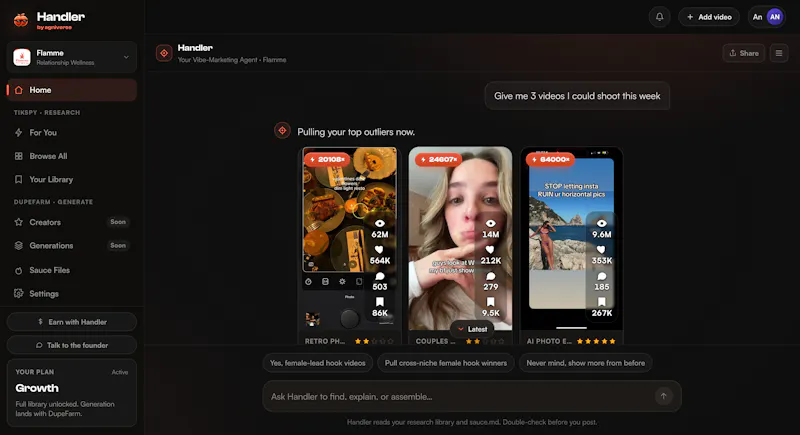Click the star icon beside Creators
The width and height of the screenshot is (800, 435).
click(x=19, y=222)
